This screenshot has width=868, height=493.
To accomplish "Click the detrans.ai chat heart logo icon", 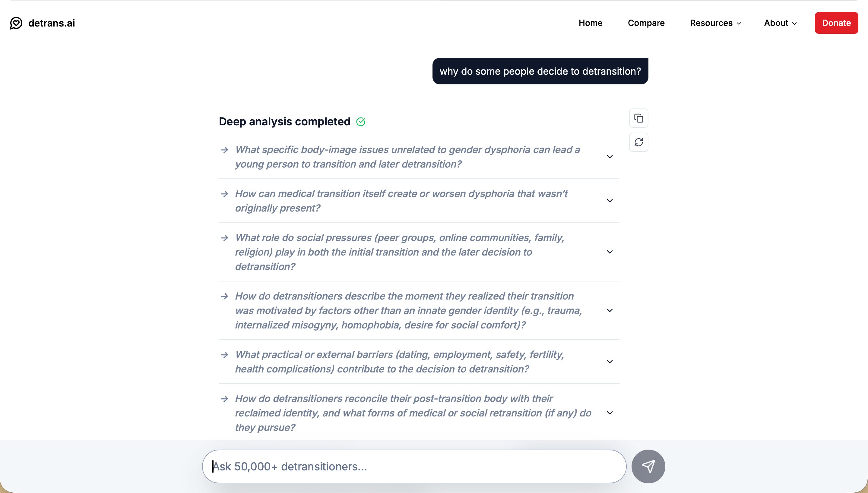I will pos(16,23).
